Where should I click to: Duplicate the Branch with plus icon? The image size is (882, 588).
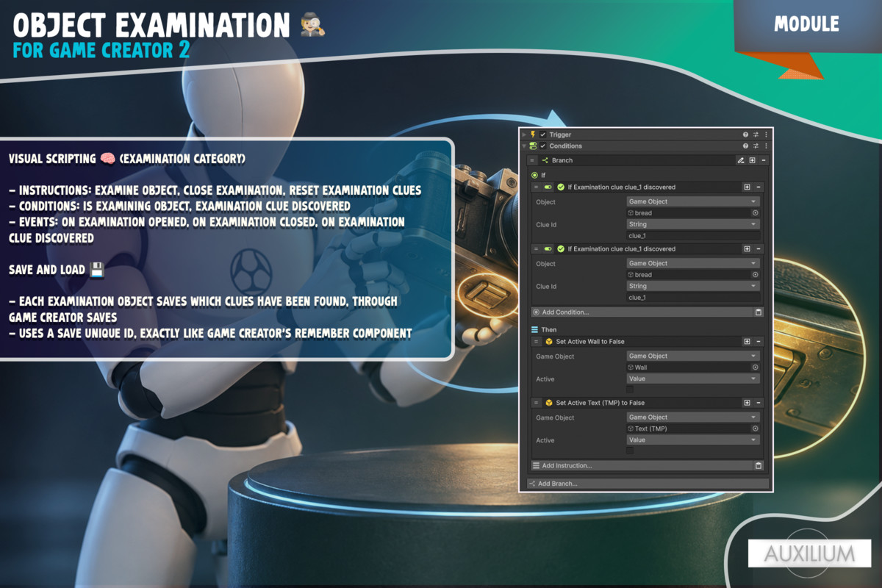(753, 160)
